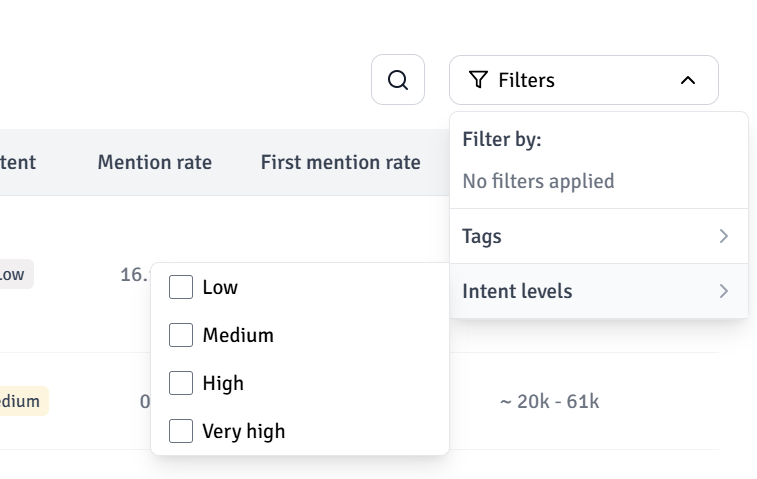Enable the Medium intent checkbox

pos(181,335)
